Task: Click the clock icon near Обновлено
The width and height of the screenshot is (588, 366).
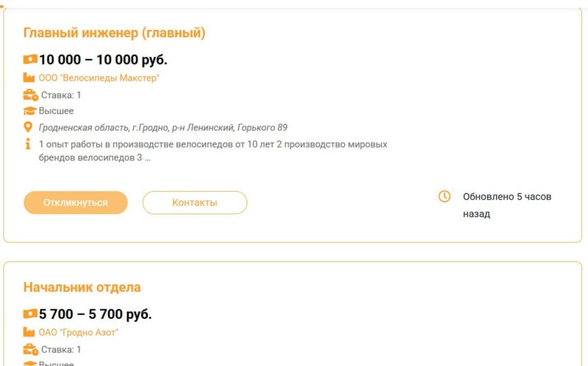Action: point(444,196)
